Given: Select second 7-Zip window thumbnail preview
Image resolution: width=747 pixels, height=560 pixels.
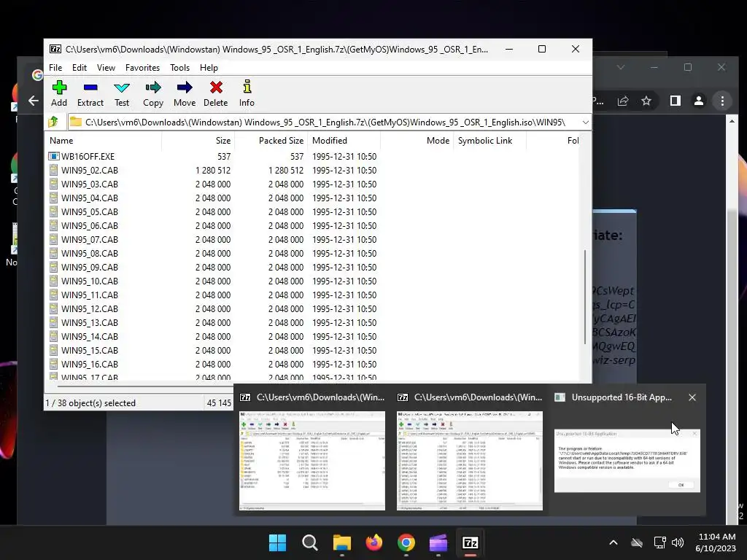Looking at the screenshot, I should click(x=470, y=461).
